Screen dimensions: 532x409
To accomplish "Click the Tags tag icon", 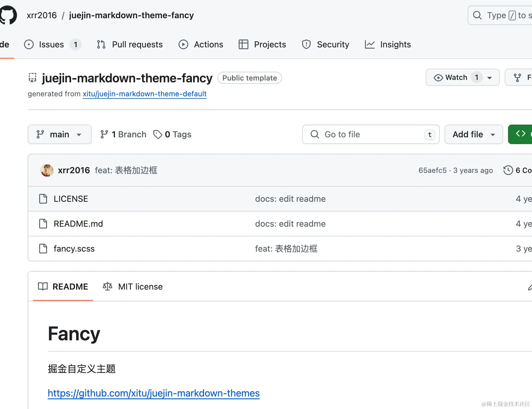I will [158, 134].
